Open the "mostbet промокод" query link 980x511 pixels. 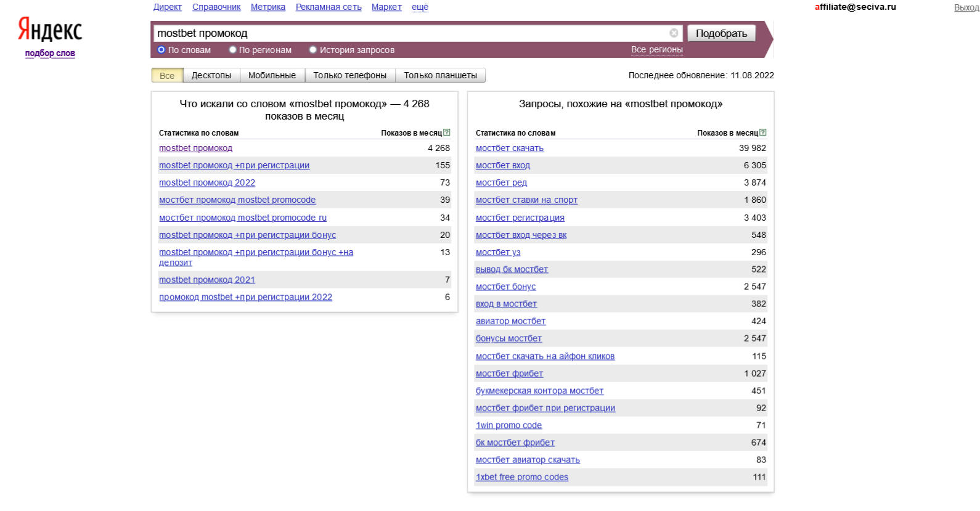[196, 148]
